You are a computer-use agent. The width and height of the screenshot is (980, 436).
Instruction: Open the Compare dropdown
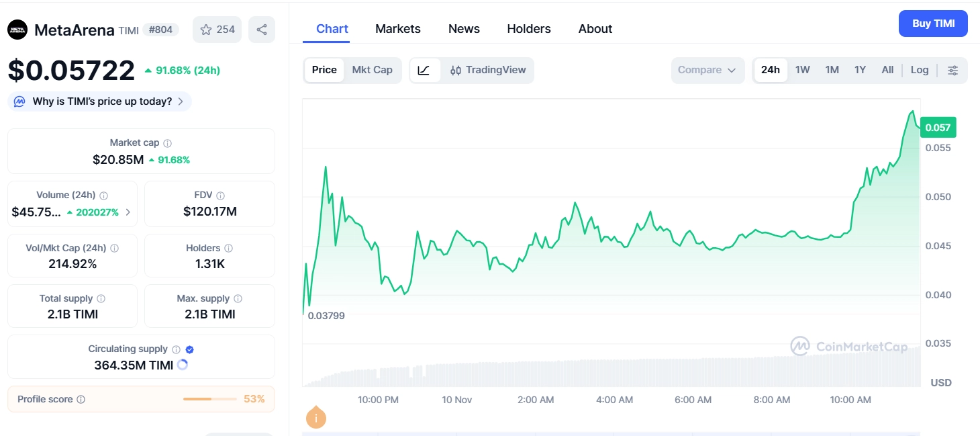[x=707, y=69]
